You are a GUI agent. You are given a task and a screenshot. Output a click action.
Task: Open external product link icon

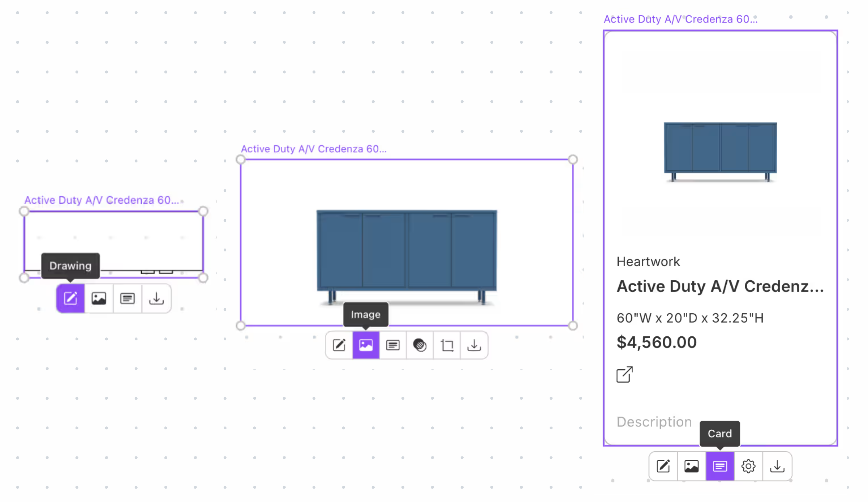click(624, 374)
